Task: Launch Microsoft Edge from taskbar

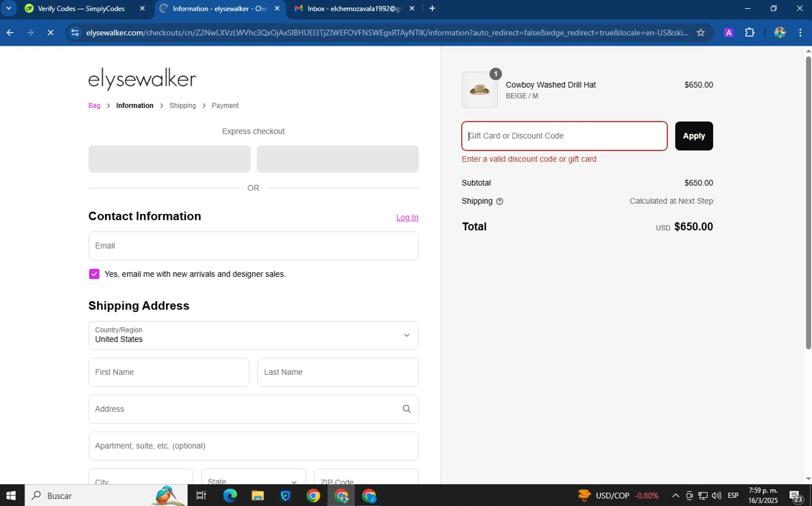Action: coord(230,496)
